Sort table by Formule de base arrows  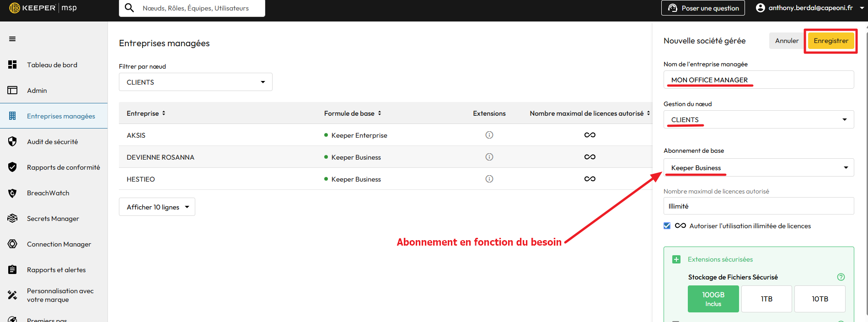380,113
